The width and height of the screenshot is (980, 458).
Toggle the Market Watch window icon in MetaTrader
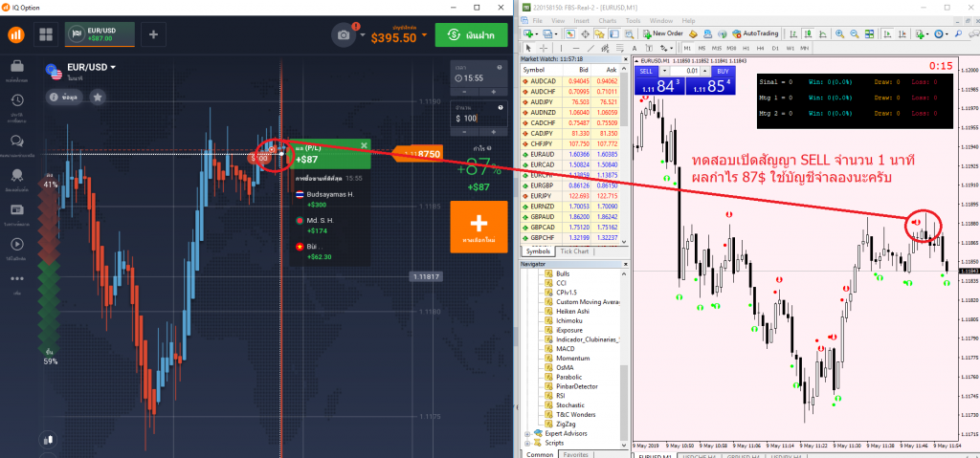[570, 33]
